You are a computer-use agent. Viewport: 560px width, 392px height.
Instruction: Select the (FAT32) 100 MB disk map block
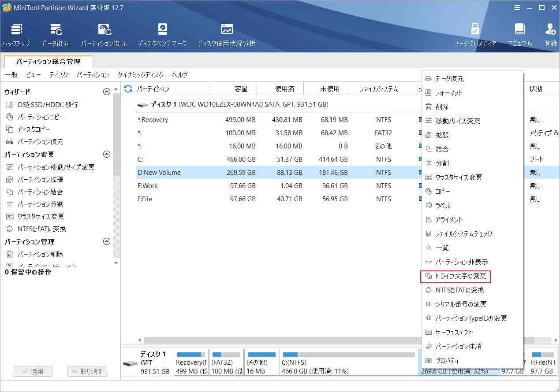coord(226,362)
